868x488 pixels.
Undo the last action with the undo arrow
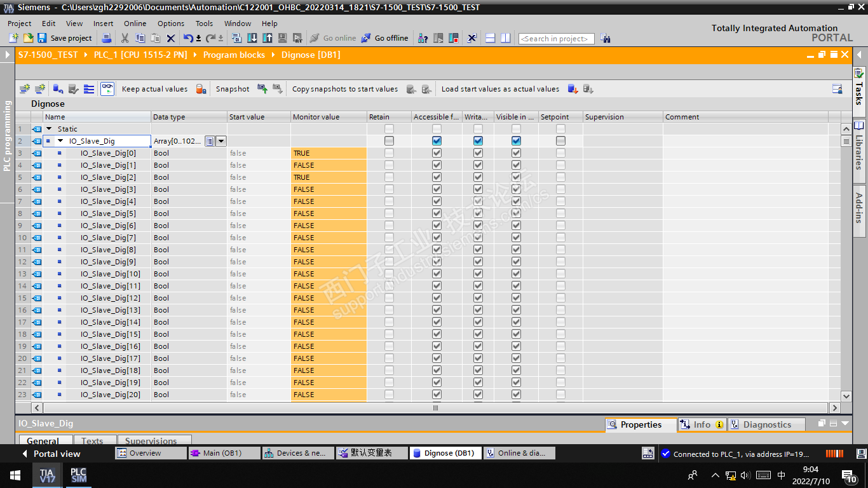pos(188,38)
